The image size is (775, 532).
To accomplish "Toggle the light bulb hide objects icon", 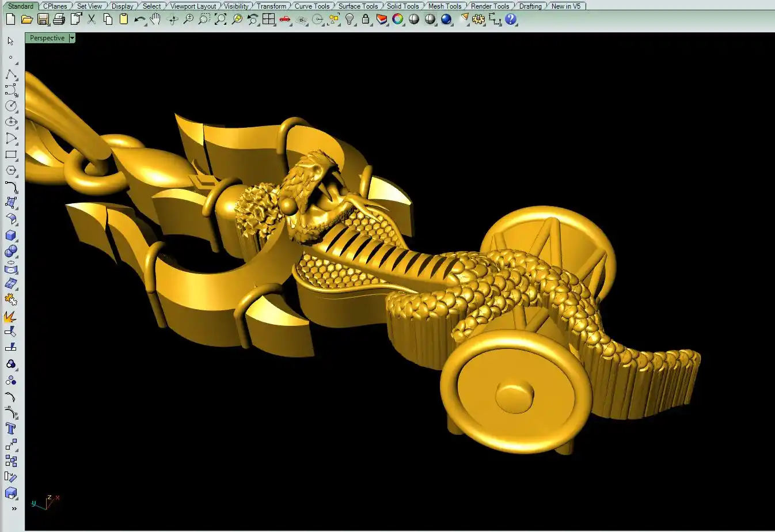I will tap(349, 19).
